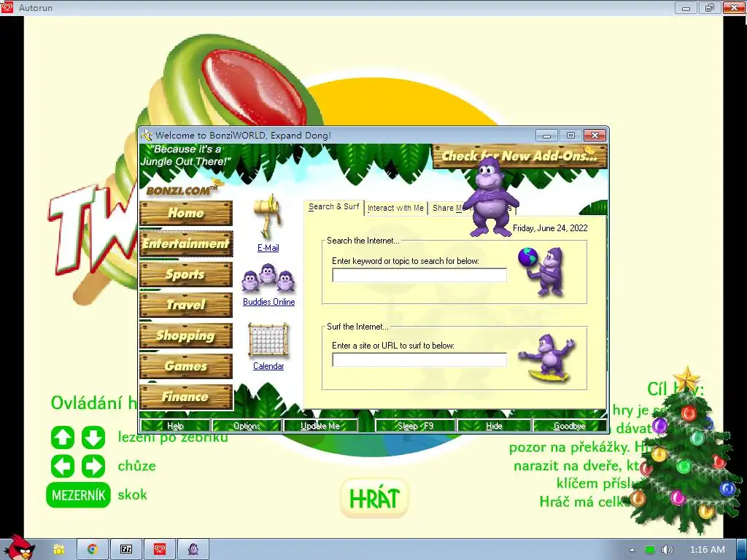Click the MEZERNÍK key badge in Autorun
This screenshot has height=560, width=747.
[x=79, y=495]
